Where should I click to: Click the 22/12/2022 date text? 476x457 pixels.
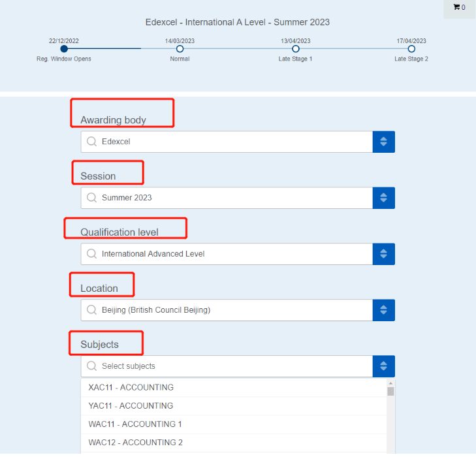[64, 41]
